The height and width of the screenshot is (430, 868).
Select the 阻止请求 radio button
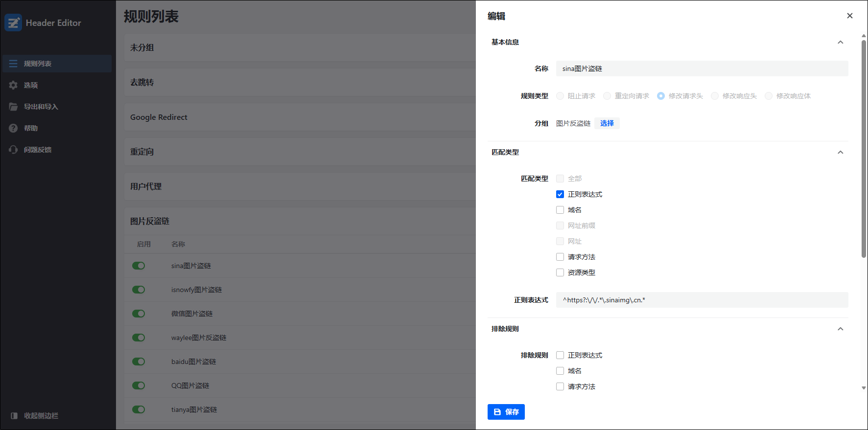coord(560,96)
